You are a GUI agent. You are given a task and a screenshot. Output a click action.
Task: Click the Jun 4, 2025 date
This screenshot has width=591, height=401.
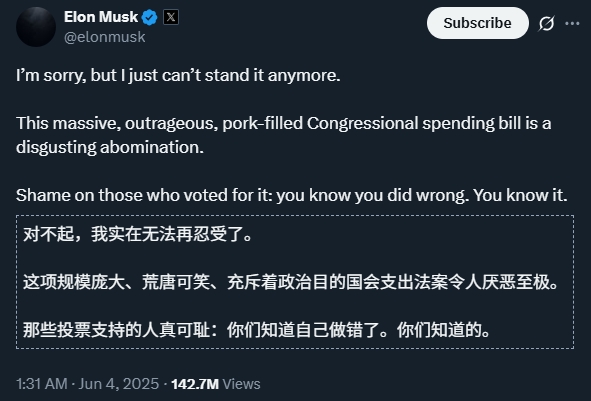[119, 384]
